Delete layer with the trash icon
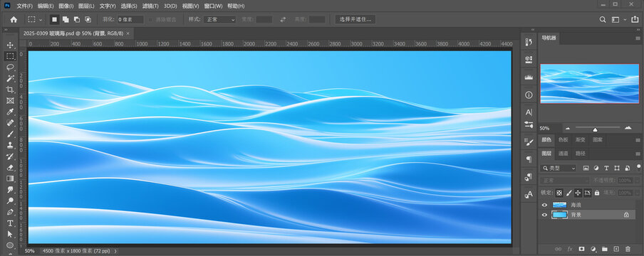The image size is (644, 256). [628, 249]
